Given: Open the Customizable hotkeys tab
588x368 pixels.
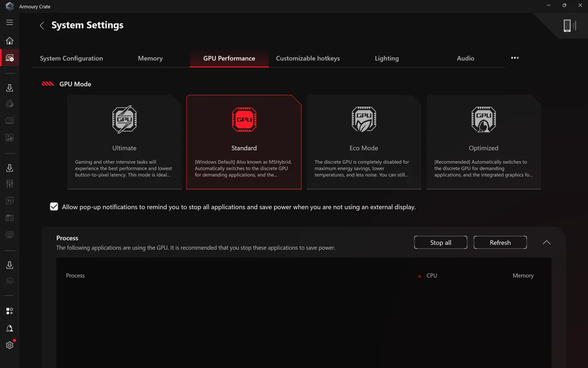Looking at the screenshot, I should coord(308,58).
